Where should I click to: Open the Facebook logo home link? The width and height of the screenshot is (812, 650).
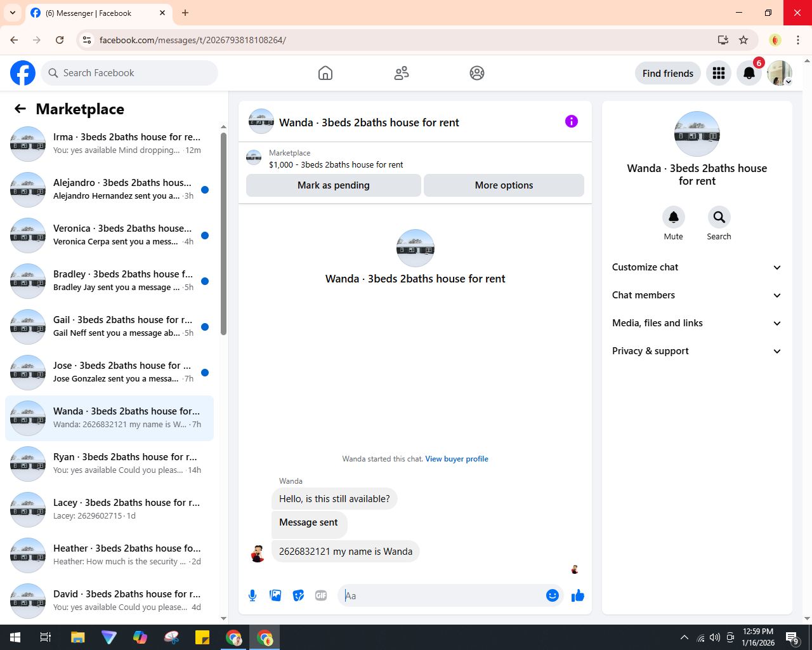coord(23,73)
